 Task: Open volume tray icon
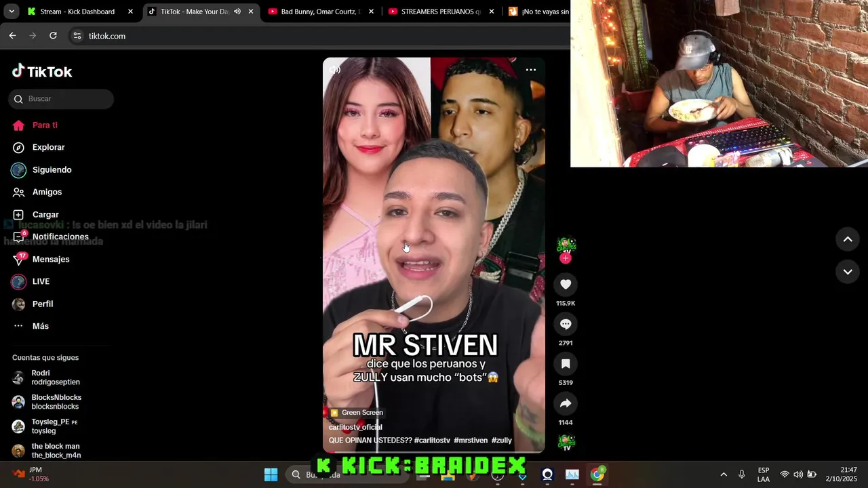click(798, 474)
